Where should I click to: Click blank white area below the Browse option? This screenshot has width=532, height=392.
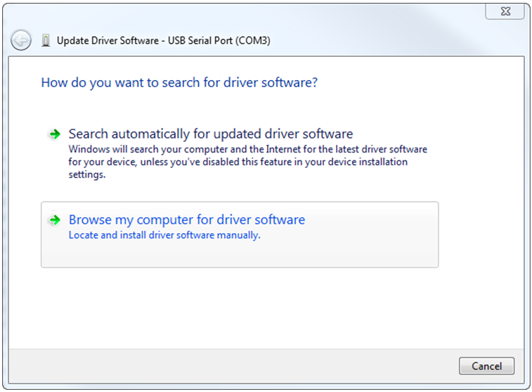(266, 307)
